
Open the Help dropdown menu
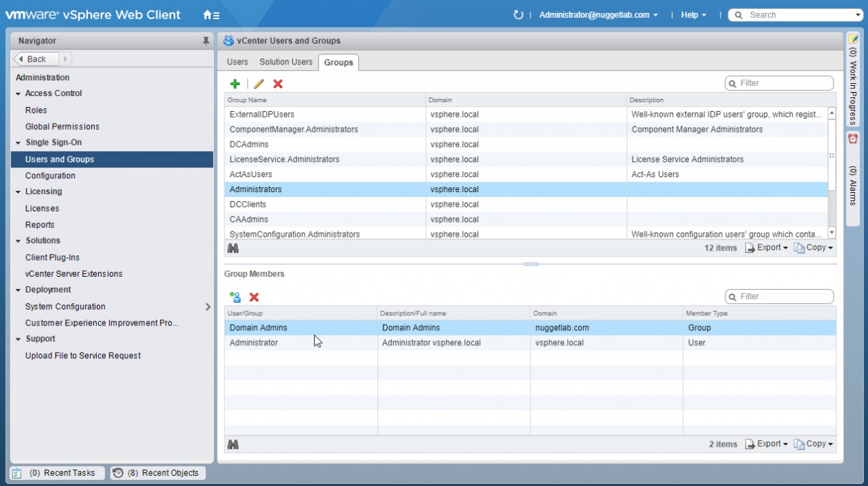[693, 14]
